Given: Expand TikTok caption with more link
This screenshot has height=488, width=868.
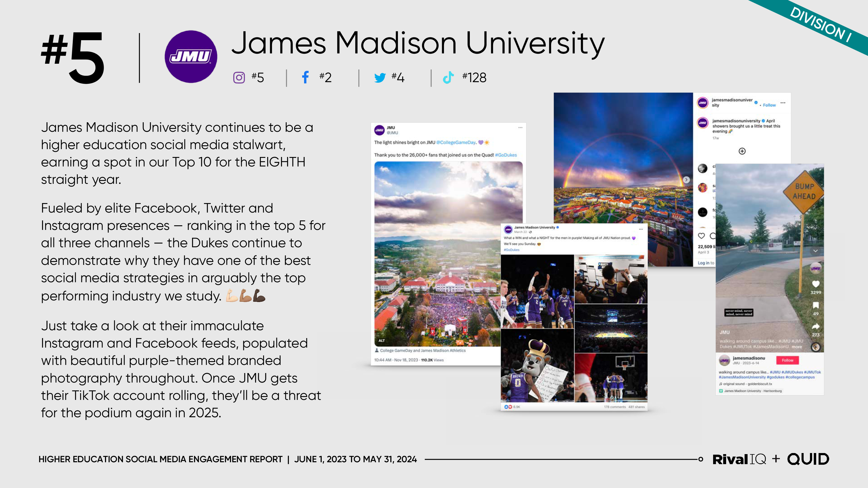Looking at the screenshot, I should pyautogui.click(x=797, y=346).
